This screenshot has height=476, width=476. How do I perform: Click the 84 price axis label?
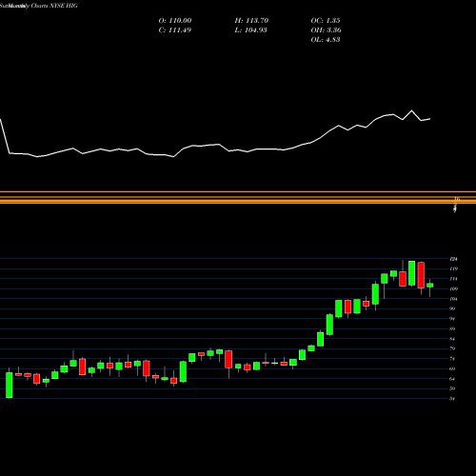[x=452, y=339]
